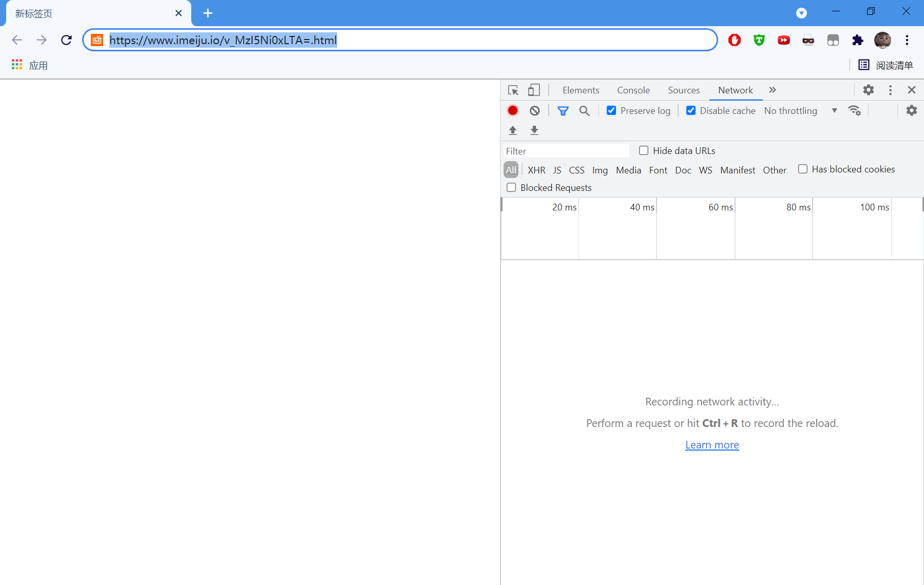Open DevTools customize three-dot menu
The height and width of the screenshot is (585, 924).
coord(891,90)
